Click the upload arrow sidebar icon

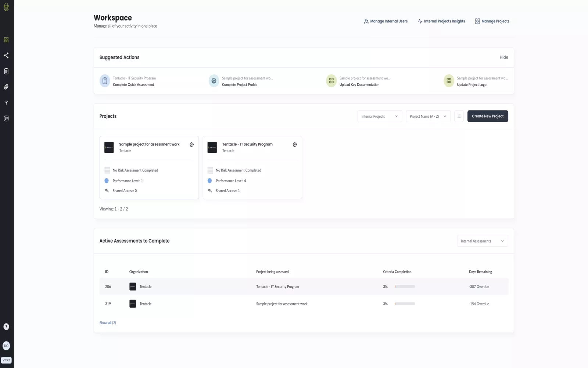(6, 103)
